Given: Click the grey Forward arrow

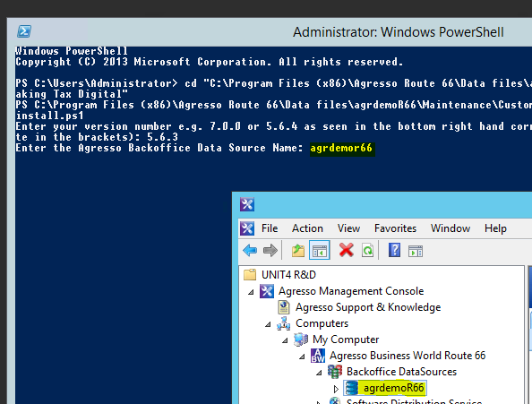Looking at the screenshot, I should click(x=270, y=251).
